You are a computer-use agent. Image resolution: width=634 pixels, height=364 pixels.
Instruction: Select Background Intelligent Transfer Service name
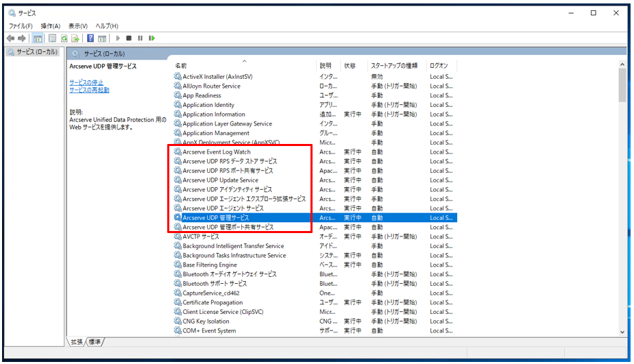coord(233,245)
